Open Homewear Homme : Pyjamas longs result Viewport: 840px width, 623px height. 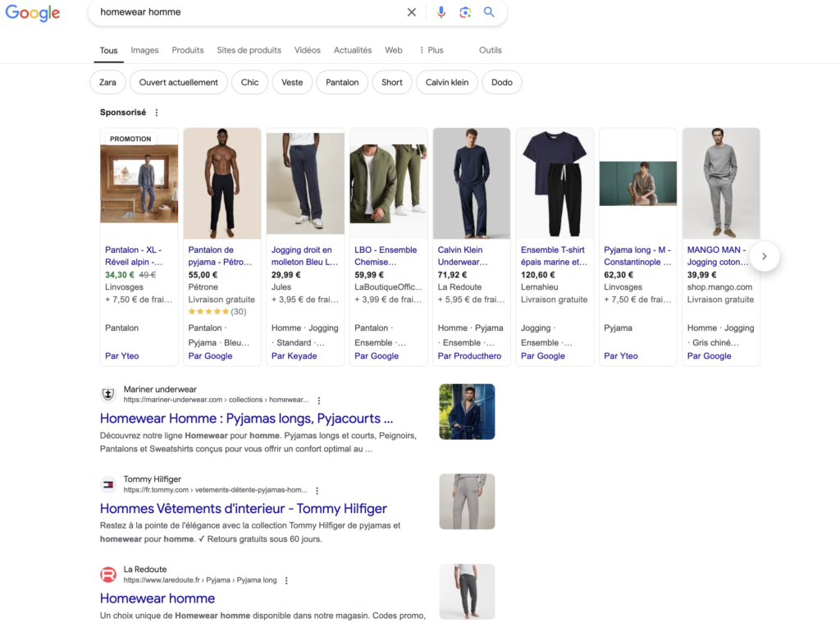click(246, 418)
